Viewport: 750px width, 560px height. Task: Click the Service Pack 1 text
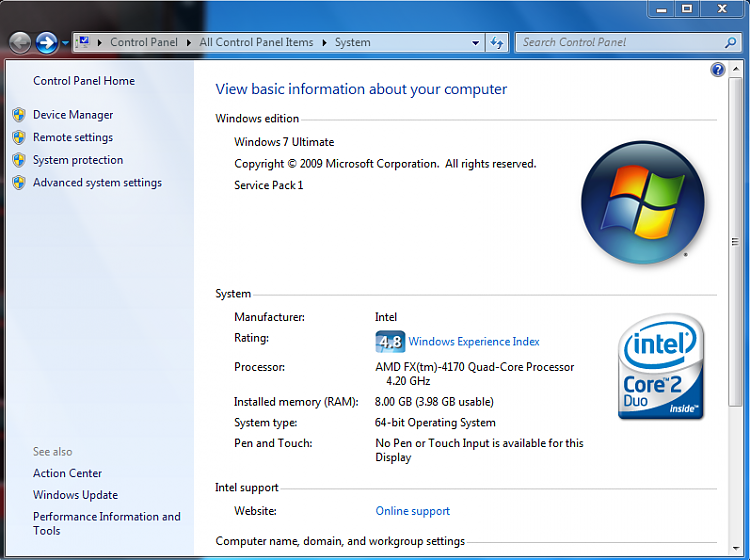(x=268, y=185)
